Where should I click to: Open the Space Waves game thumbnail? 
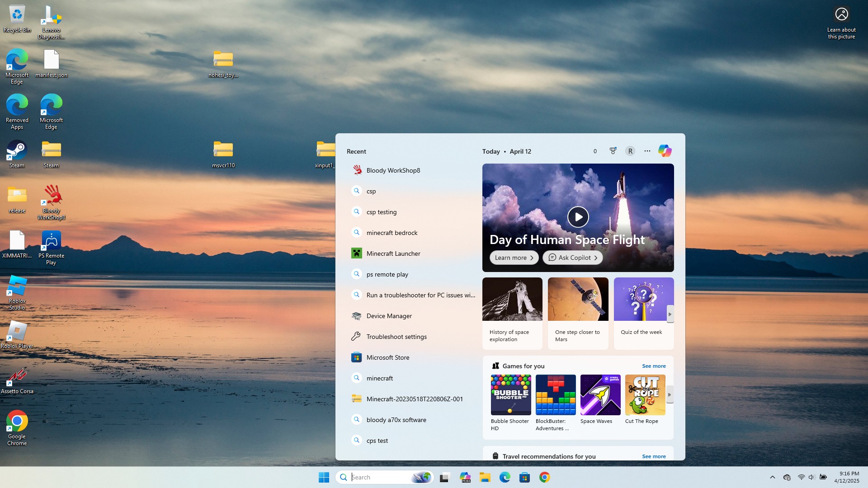[600, 394]
